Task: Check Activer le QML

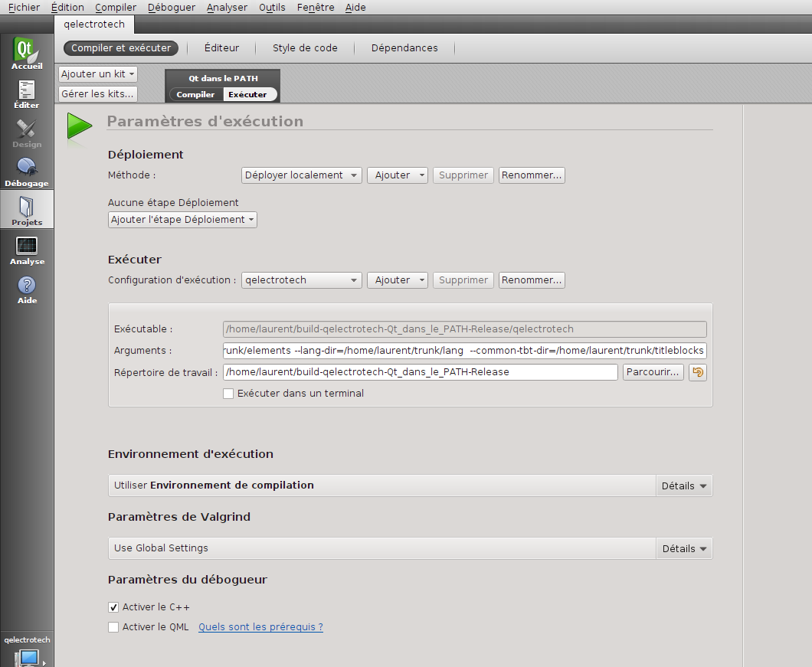Action: [x=113, y=626]
